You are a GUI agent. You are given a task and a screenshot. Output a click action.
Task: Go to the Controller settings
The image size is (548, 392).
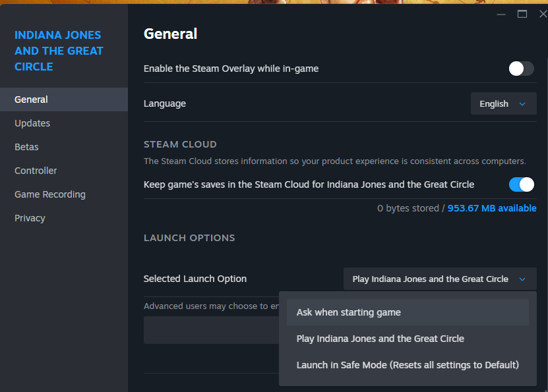36,171
